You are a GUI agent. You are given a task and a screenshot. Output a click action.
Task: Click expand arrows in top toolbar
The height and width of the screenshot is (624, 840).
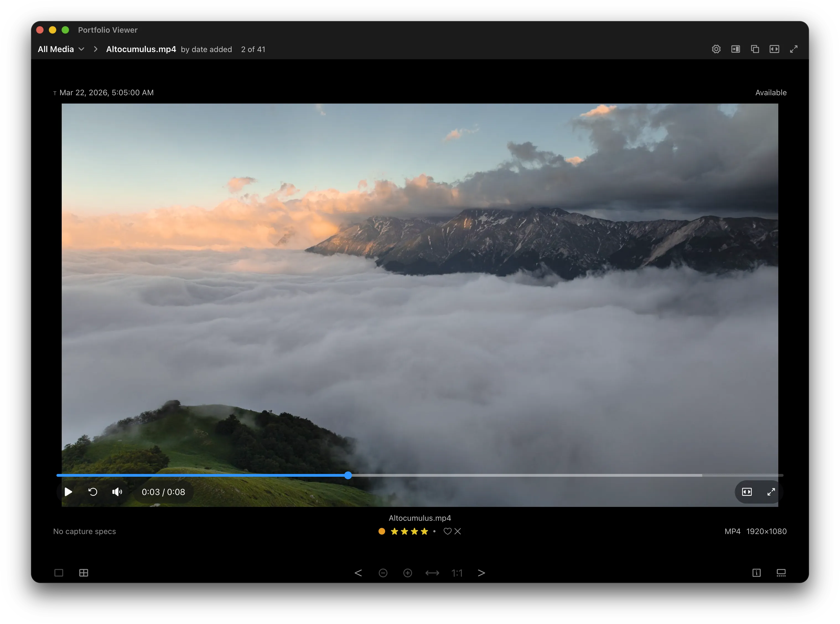794,49
